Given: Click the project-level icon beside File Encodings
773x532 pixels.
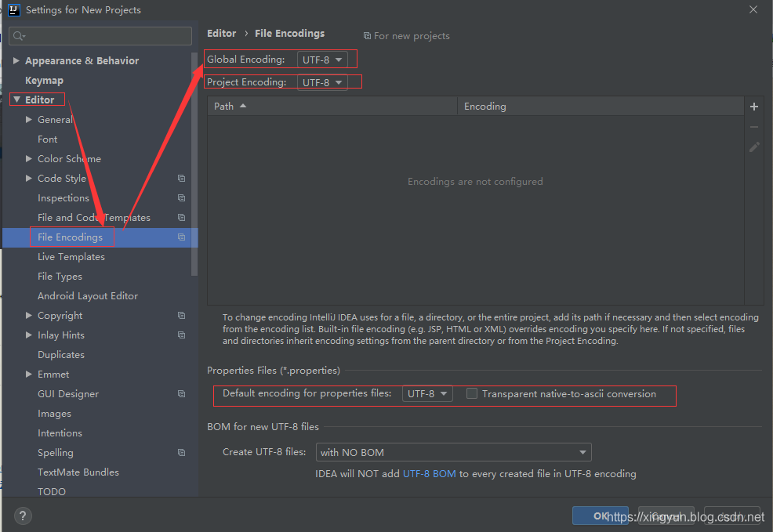Looking at the screenshot, I should click(x=181, y=237).
